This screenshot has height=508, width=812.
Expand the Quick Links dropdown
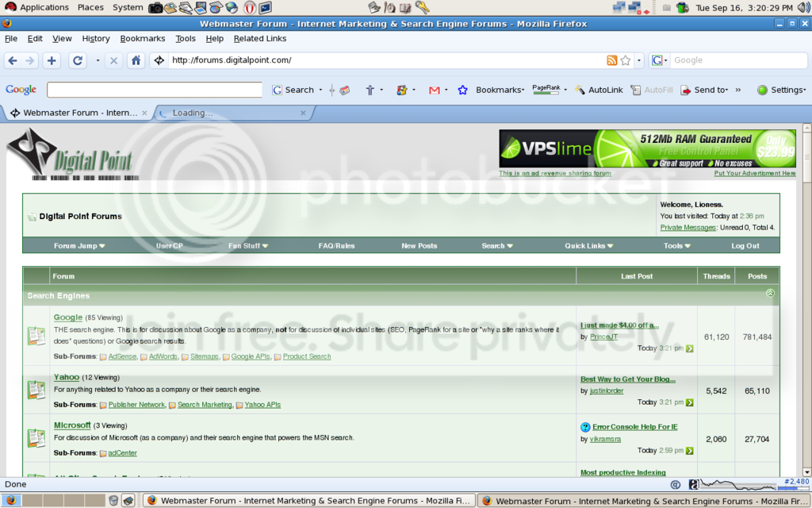tap(589, 246)
